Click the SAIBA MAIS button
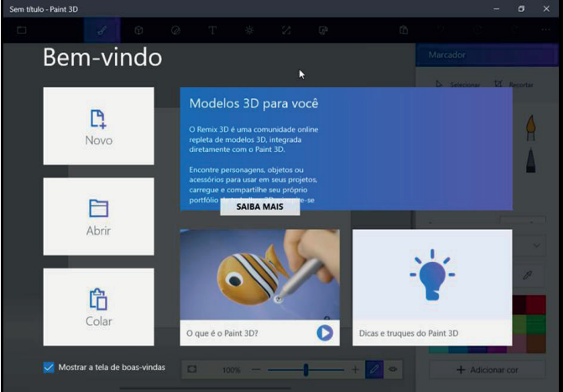563x392 pixels. pos(259,206)
